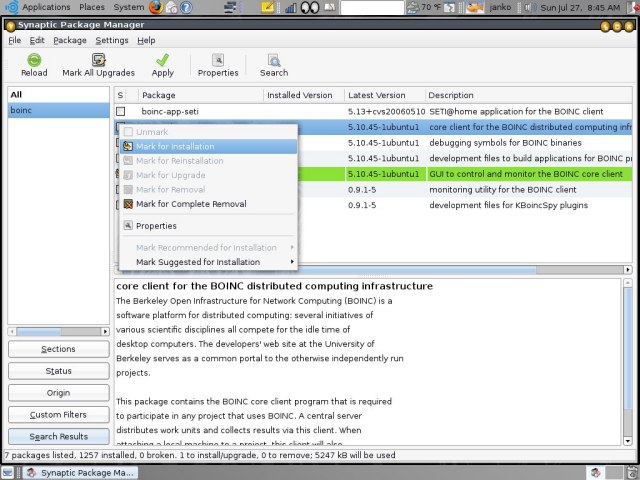Click the volume speaker icon in panel
The image size is (640, 480).
tap(529, 7)
